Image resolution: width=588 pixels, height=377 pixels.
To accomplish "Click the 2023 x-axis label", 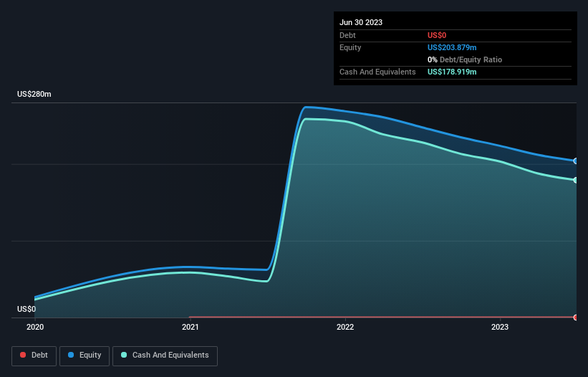I will pos(500,327).
